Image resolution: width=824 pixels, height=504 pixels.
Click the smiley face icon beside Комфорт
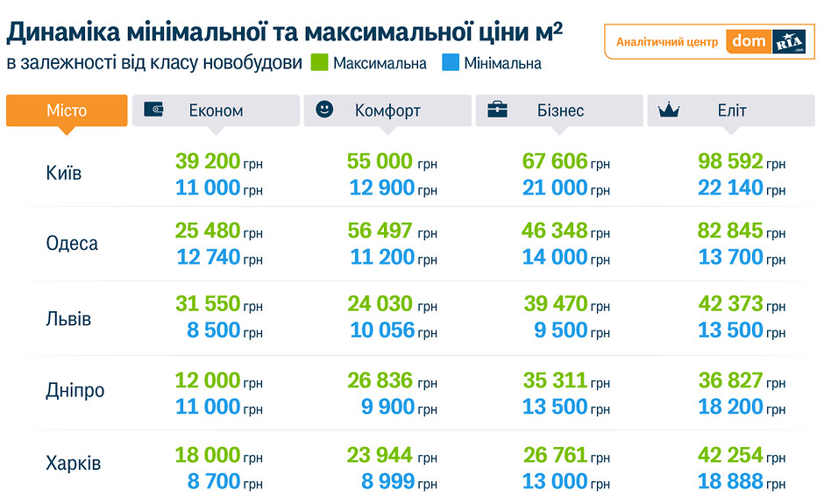pyautogui.click(x=325, y=110)
